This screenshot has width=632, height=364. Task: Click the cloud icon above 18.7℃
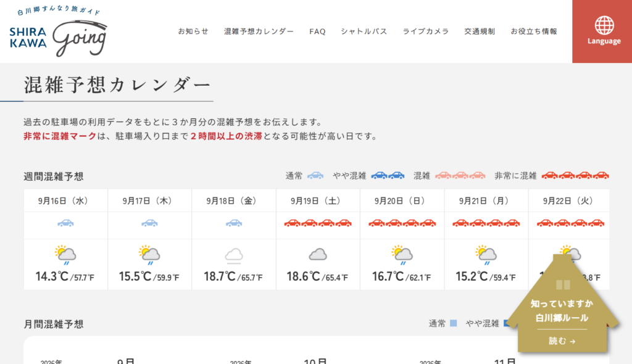tap(234, 256)
